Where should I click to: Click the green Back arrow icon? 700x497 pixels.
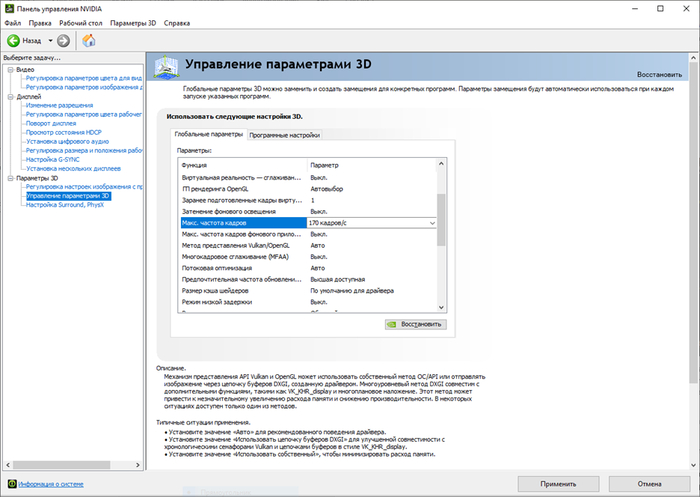[x=14, y=41]
